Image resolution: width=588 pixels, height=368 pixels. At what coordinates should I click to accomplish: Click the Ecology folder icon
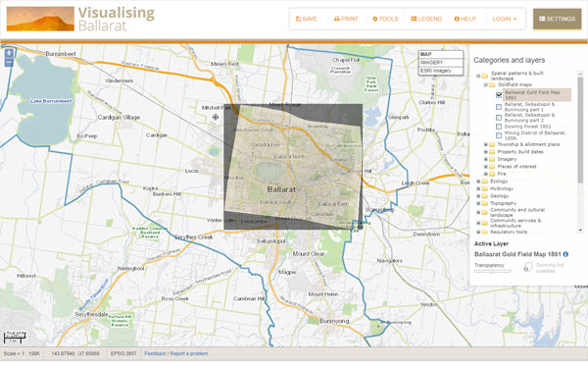[484, 182]
